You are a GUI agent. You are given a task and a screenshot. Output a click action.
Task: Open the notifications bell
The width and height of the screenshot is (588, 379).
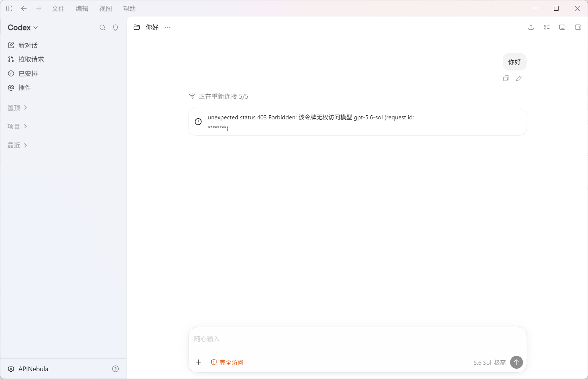[x=115, y=28]
